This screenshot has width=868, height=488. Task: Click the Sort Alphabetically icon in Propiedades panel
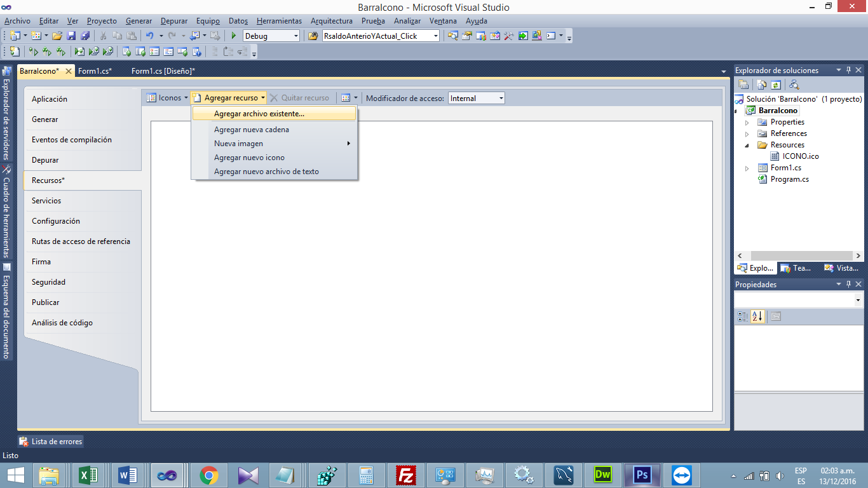757,316
